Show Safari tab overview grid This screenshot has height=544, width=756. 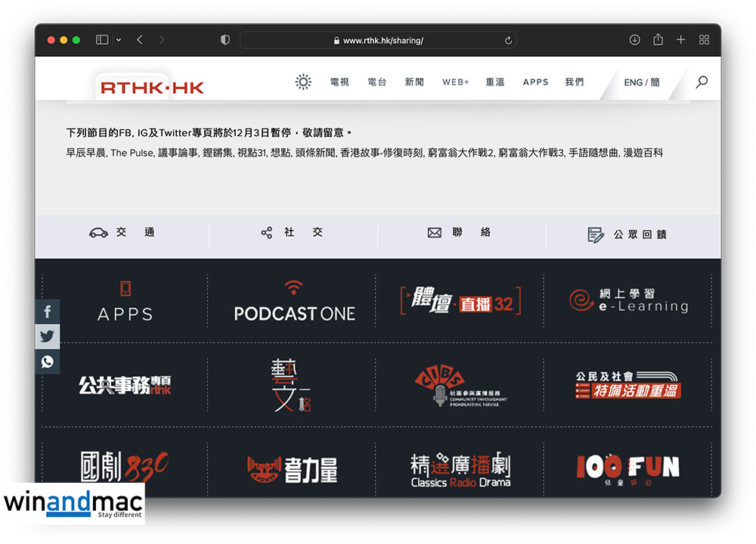(x=704, y=40)
